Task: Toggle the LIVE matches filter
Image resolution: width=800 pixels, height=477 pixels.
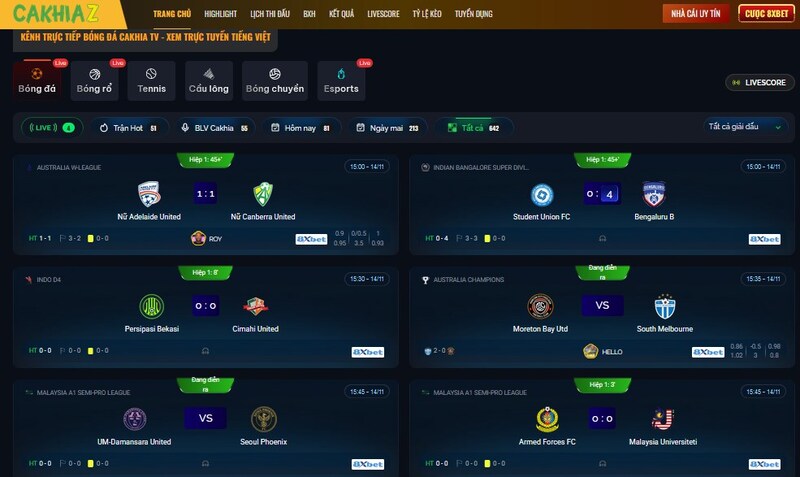Action: coord(52,128)
